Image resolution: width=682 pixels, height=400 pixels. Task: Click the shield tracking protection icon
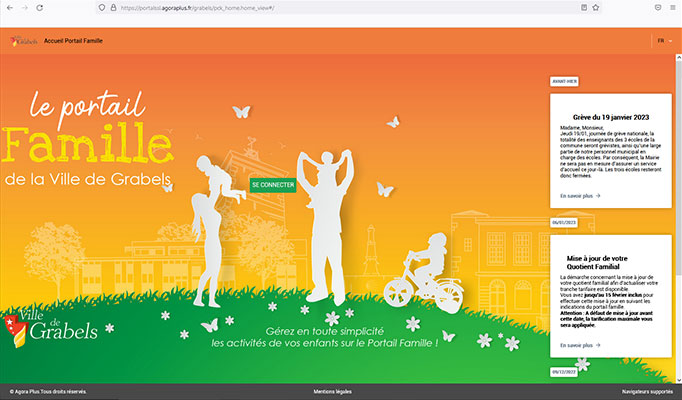[102, 7]
